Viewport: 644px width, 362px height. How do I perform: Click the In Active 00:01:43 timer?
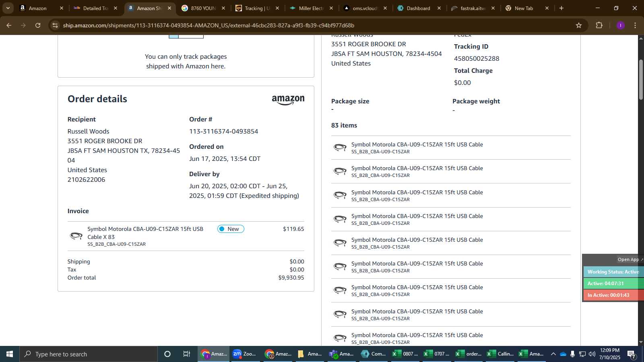613,295
